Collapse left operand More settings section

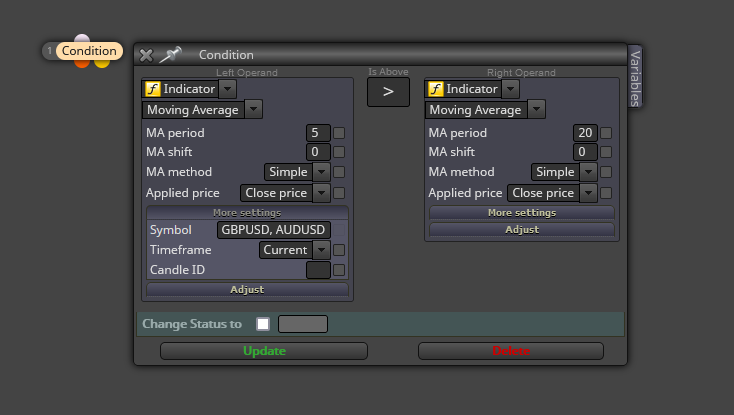247,213
